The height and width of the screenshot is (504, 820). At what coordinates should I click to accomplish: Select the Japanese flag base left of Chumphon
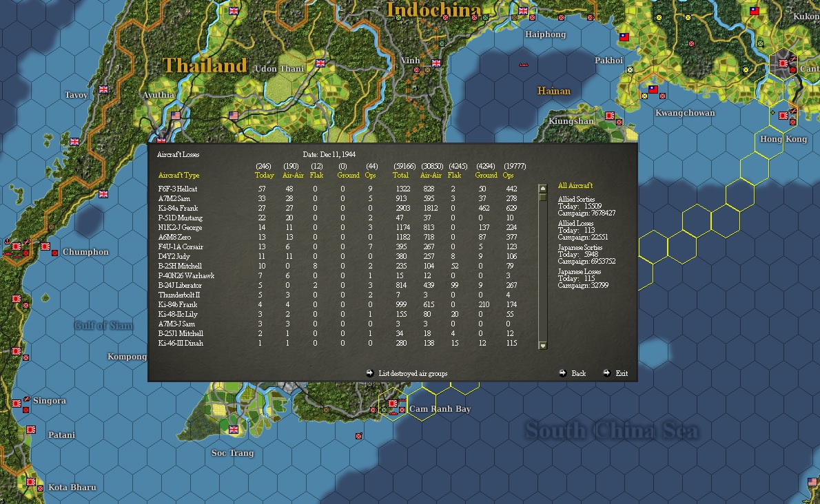point(45,246)
